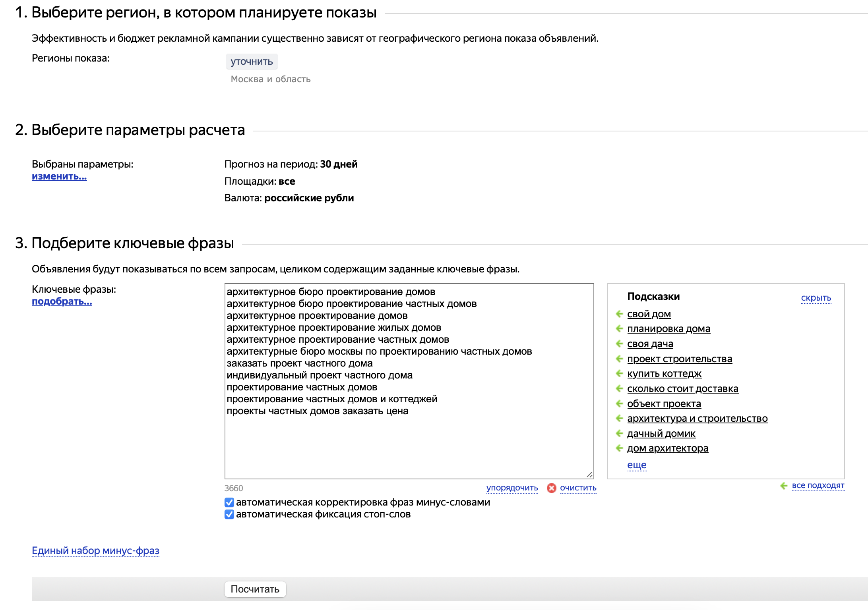Click inside the key phrases text area
The image size is (868, 610).
pyautogui.click(x=409, y=381)
